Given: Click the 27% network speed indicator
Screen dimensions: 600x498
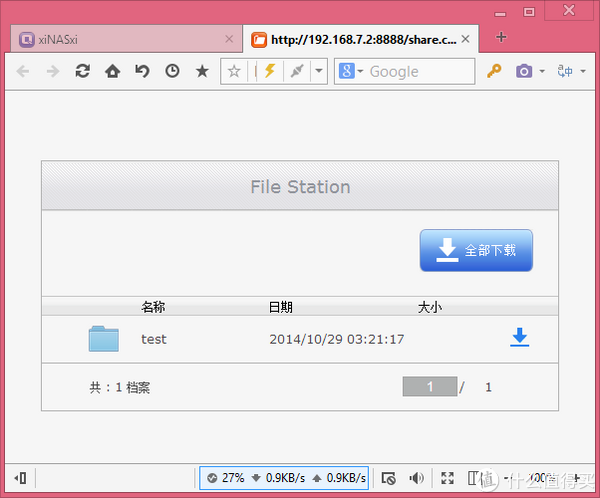Looking at the screenshot, I should pos(226,478).
